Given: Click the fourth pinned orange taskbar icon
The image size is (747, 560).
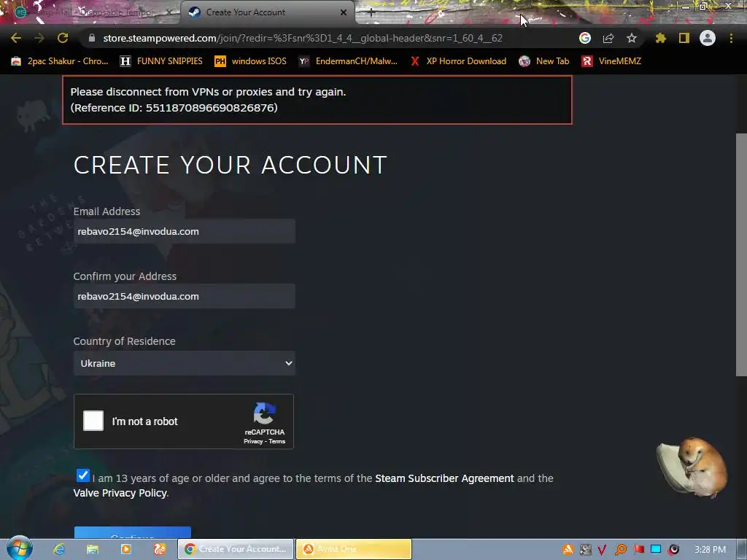Looking at the screenshot, I should (x=160, y=549).
